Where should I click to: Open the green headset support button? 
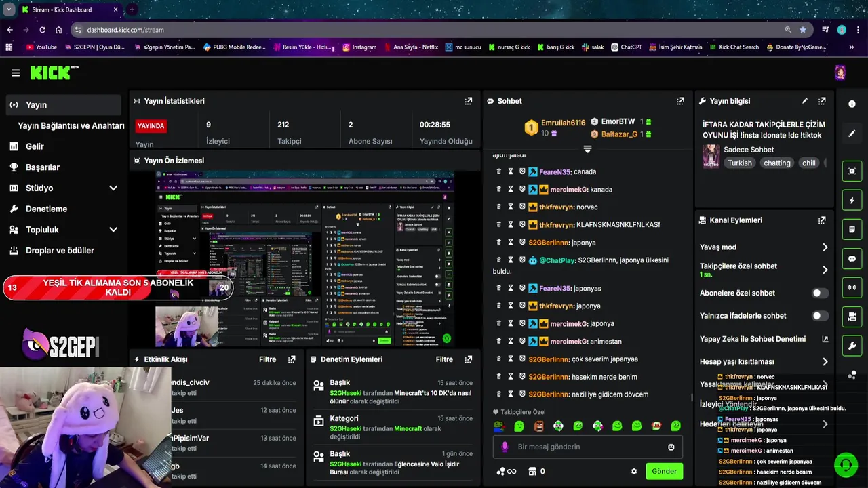[846, 465]
